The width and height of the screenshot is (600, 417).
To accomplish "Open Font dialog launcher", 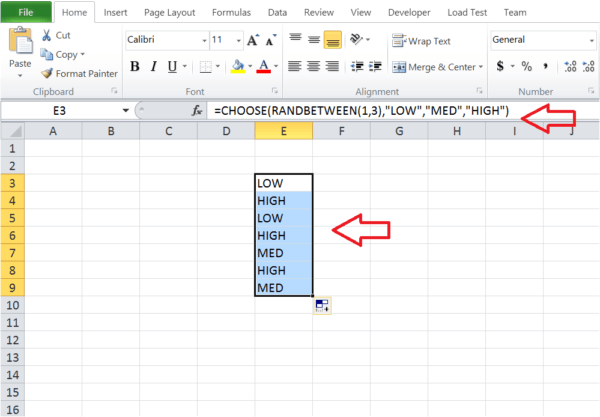I will (x=274, y=91).
